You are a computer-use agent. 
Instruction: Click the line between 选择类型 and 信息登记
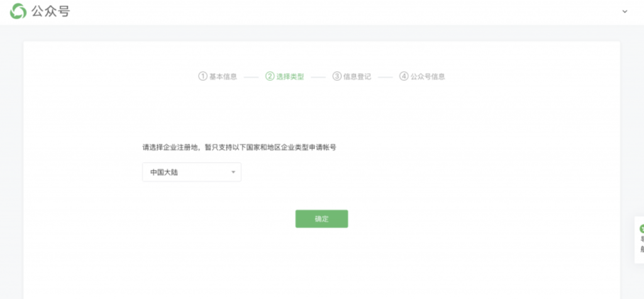pos(318,77)
